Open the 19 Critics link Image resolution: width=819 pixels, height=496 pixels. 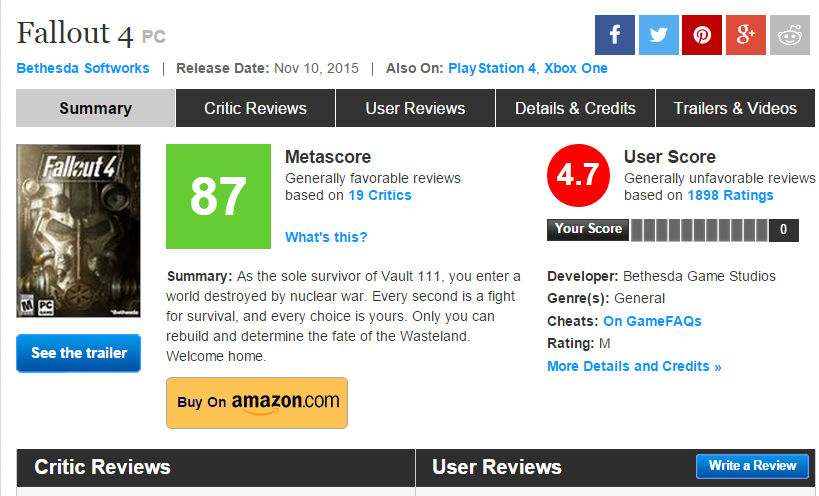(x=380, y=195)
